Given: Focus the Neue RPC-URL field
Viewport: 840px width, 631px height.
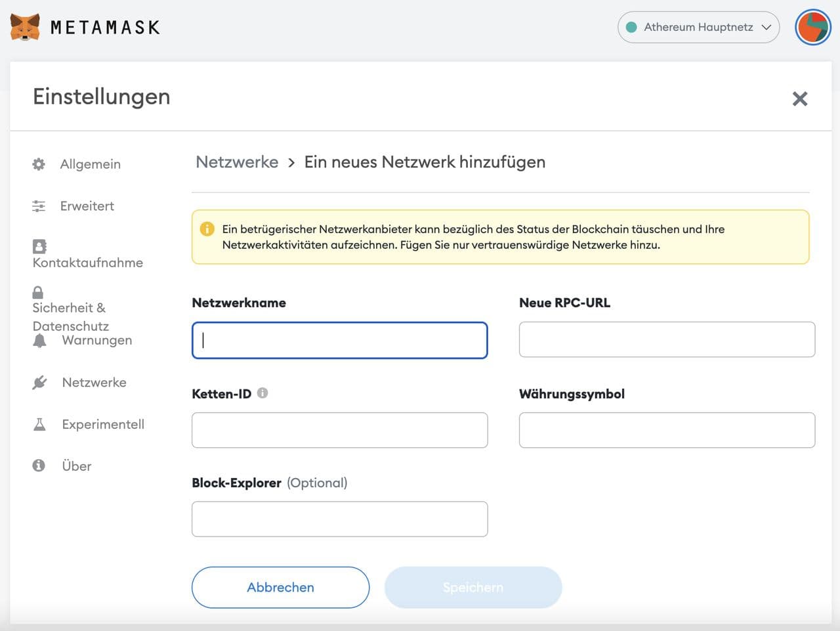Looking at the screenshot, I should [667, 339].
